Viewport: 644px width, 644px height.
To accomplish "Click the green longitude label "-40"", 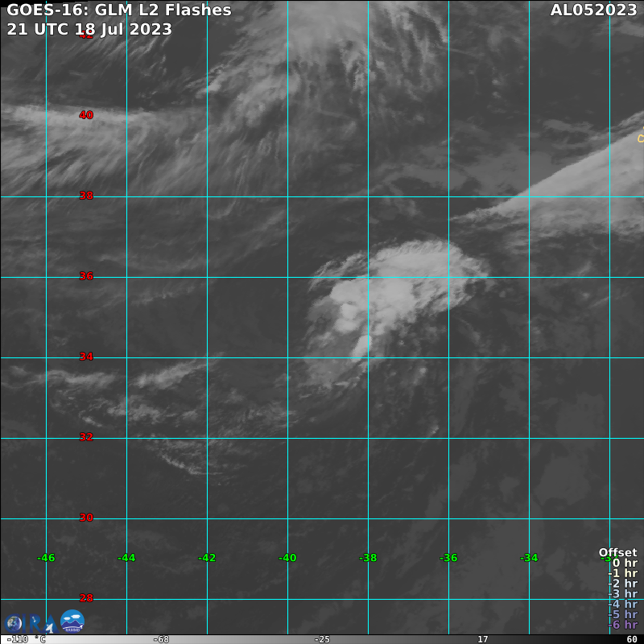I will (287, 558).
